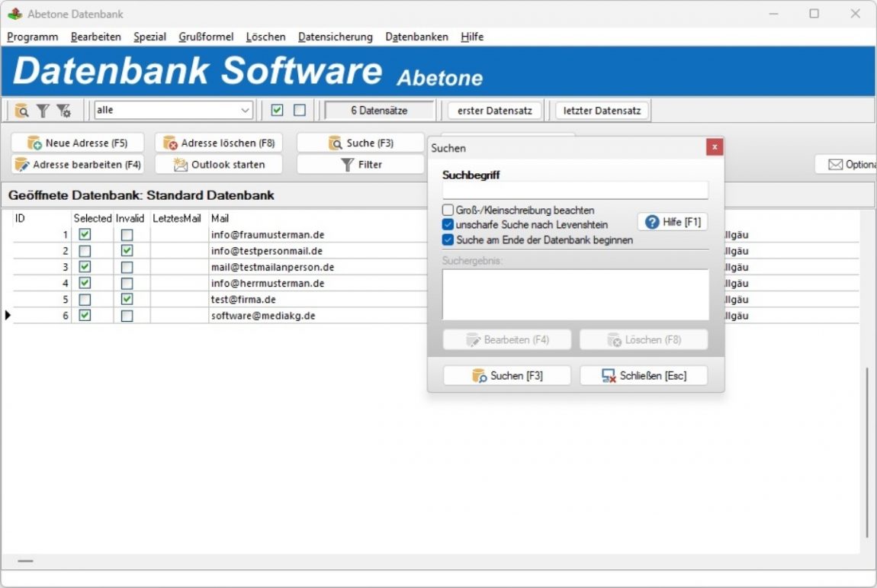This screenshot has width=877, height=588.
Task: Open the Löschen menu
Action: click(265, 37)
